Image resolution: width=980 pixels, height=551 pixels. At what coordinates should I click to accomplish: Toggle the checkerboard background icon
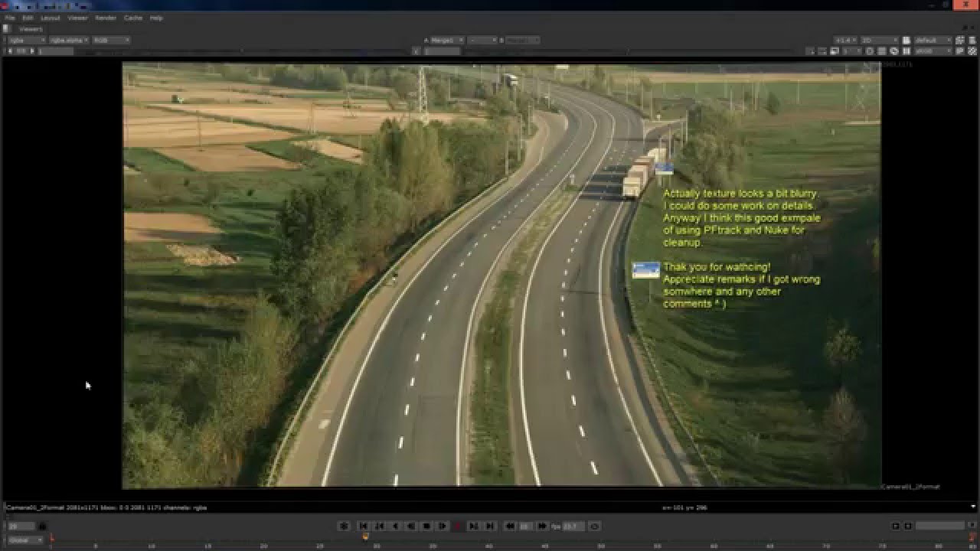coord(972,51)
